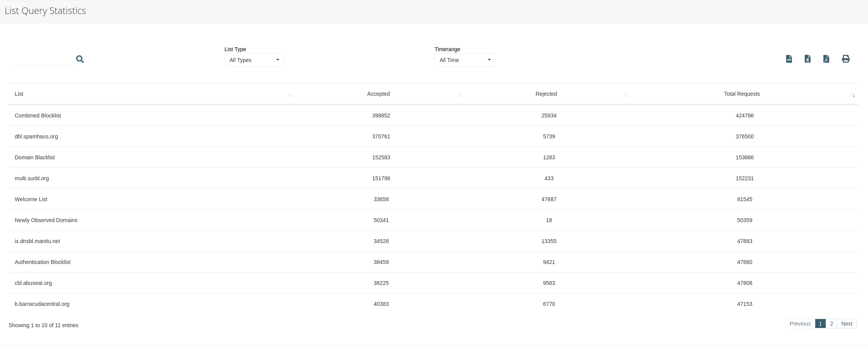Viewport: 868px width, 345px height.
Task: Go to Previous page
Action: point(800,324)
